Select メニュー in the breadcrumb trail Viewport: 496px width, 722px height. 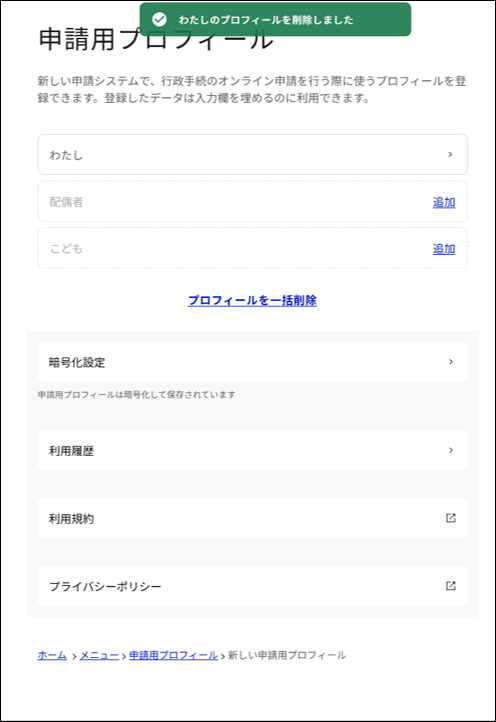tap(99, 655)
